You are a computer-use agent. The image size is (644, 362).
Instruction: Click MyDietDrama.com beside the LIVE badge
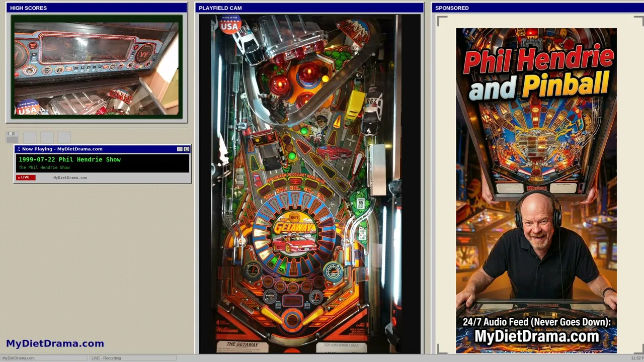(x=70, y=177)
